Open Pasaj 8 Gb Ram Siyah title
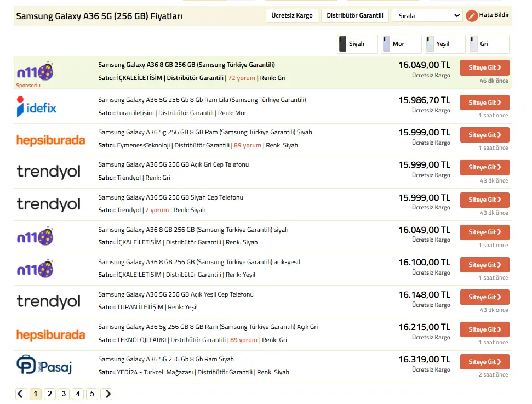This screenshot has height=404, width=532. pos(166,359)
